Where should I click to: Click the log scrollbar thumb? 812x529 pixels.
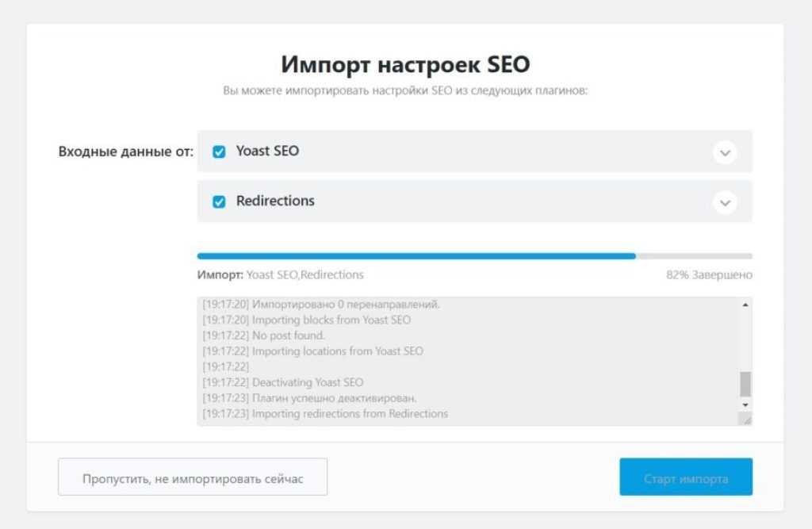pyautogui.click(x=745, y=384)
